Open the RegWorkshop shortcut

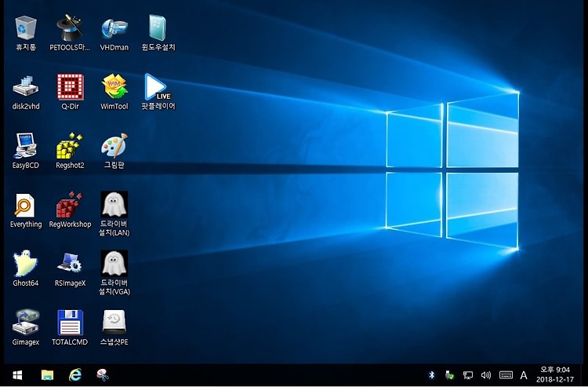[x=70, y=210]
